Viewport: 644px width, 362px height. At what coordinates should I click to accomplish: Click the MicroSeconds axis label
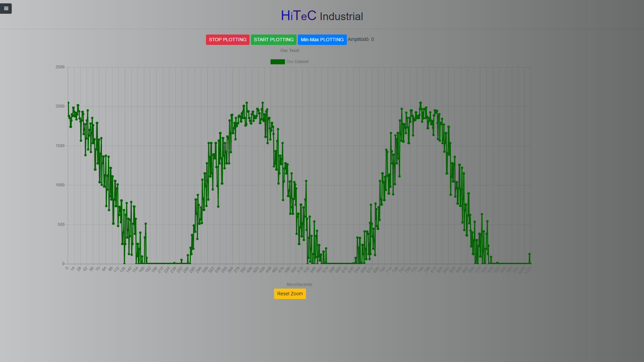point(299,285)
